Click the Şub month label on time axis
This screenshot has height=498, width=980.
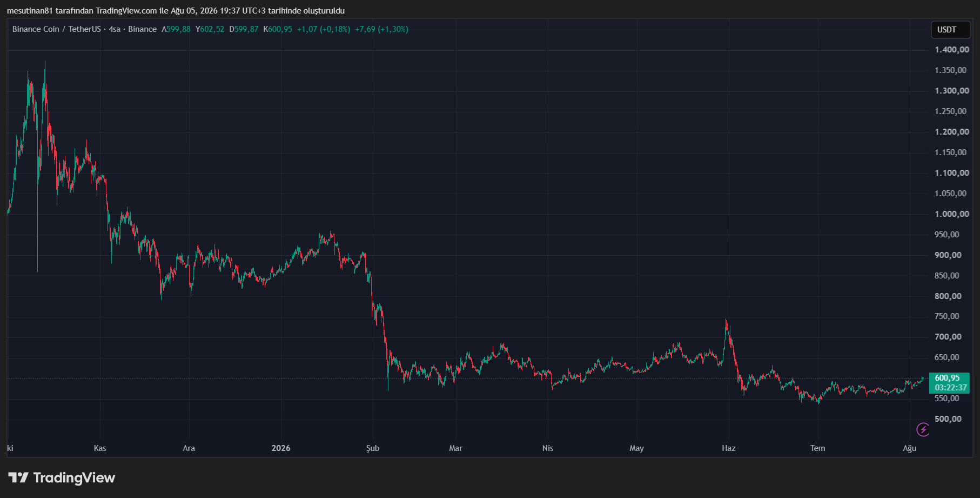click(373, 448)
